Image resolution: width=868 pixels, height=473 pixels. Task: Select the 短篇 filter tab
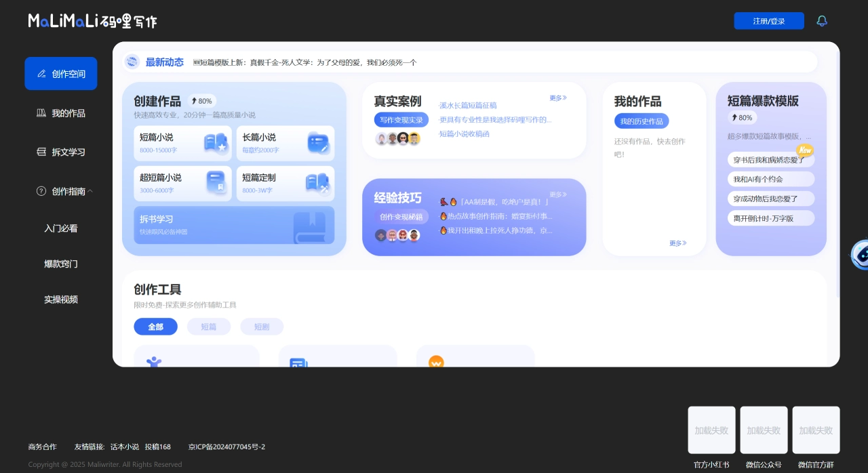pyautogui.click(x=209, y=327)
